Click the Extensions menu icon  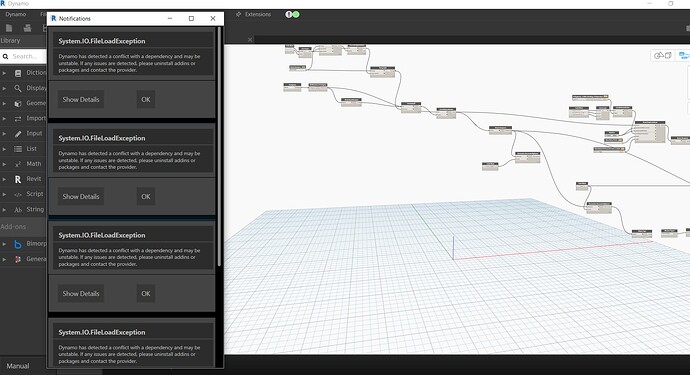(x=239, y=15)
